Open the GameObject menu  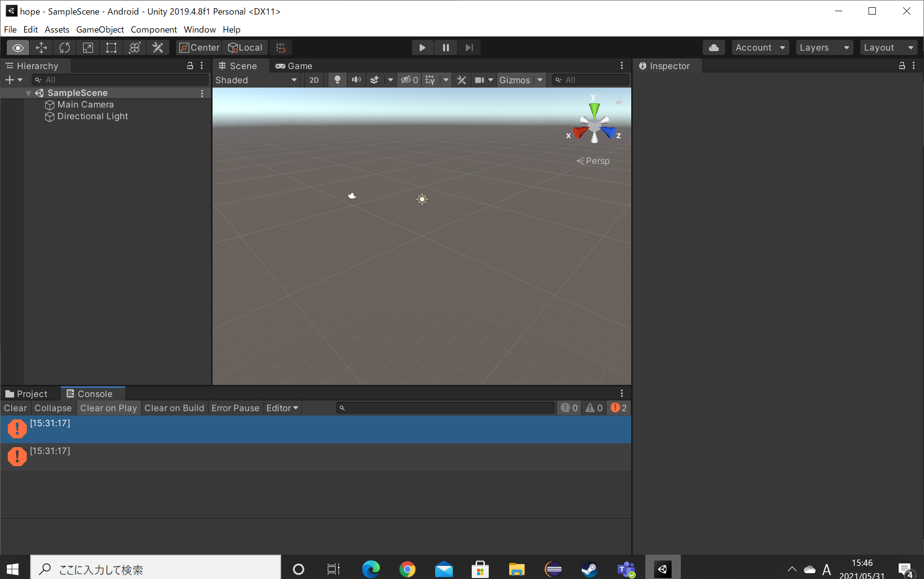pyautogui.click(x=100, y=29)
